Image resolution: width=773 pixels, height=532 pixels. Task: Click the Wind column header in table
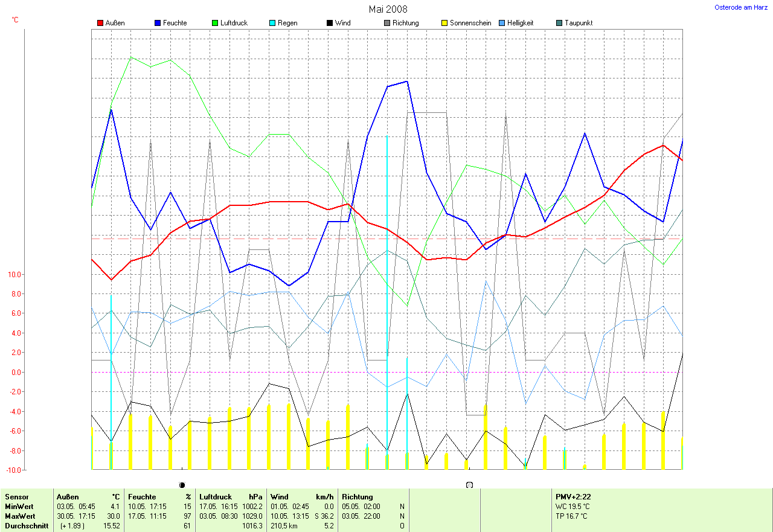coord(278,497)
